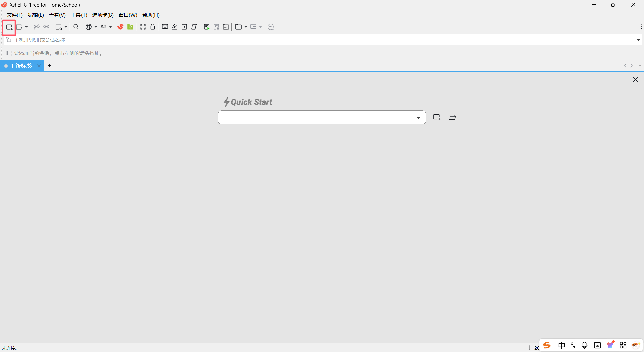Expand the address bar history dropdown

[x=639, y=40]
